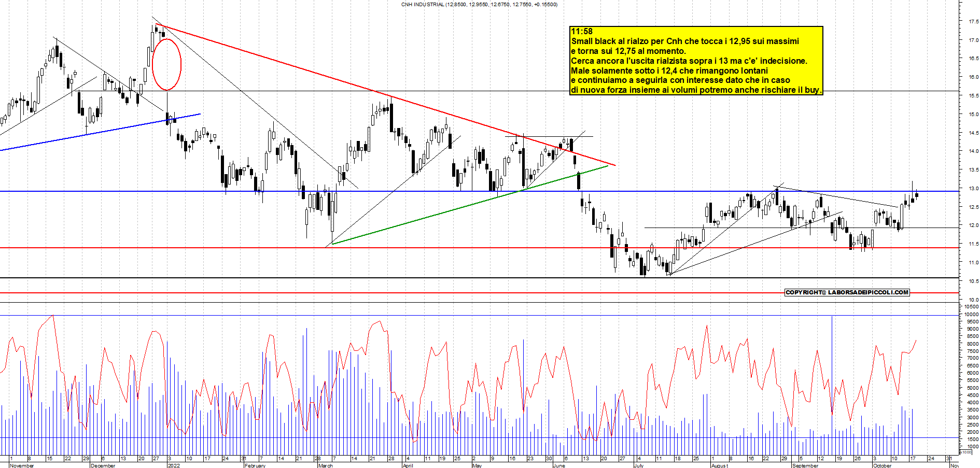The width and height of the screenshot is (980, 468).
Task: Click the 17.5 price axis label
Action: click(973, 22)
